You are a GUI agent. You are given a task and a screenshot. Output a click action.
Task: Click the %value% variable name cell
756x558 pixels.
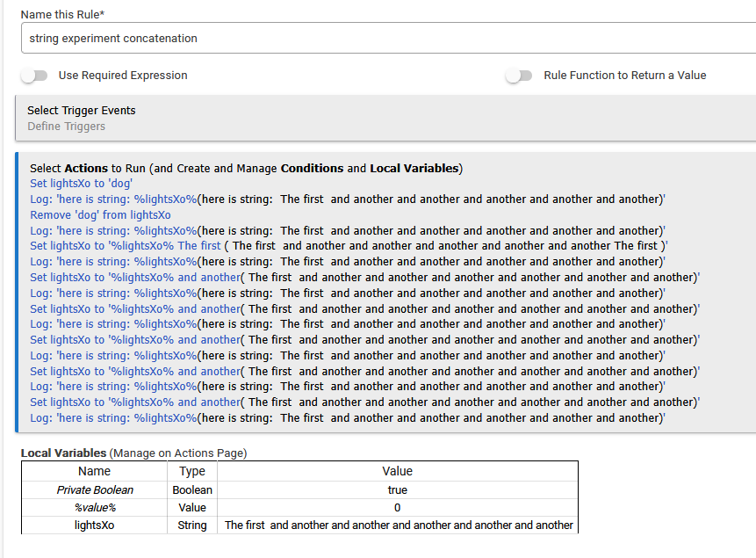pos(94,508)
